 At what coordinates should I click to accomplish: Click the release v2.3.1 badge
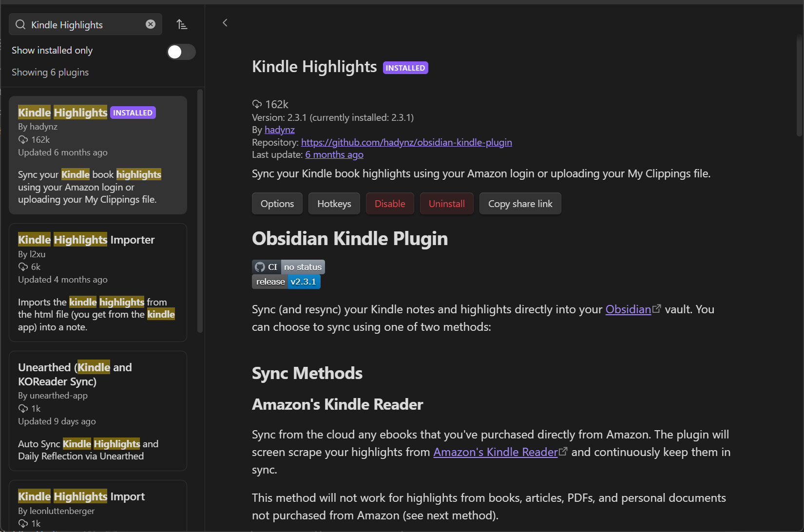pyautogui.click(x=286, y=282)
